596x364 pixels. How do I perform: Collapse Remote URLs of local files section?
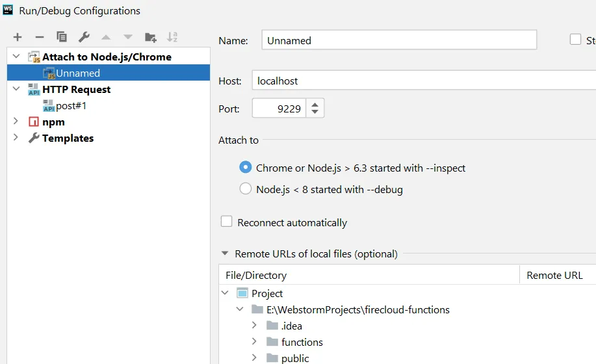pyautogui.click(x=225, y=253)
